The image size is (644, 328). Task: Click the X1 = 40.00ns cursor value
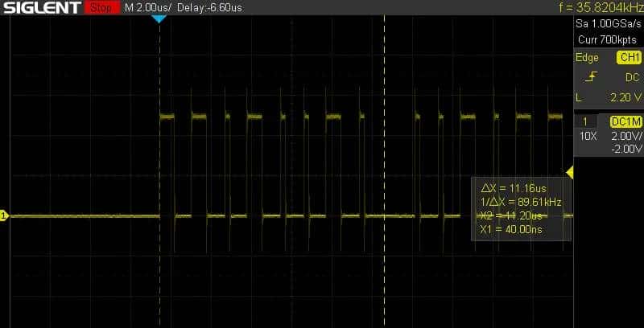tap(511, 230)
